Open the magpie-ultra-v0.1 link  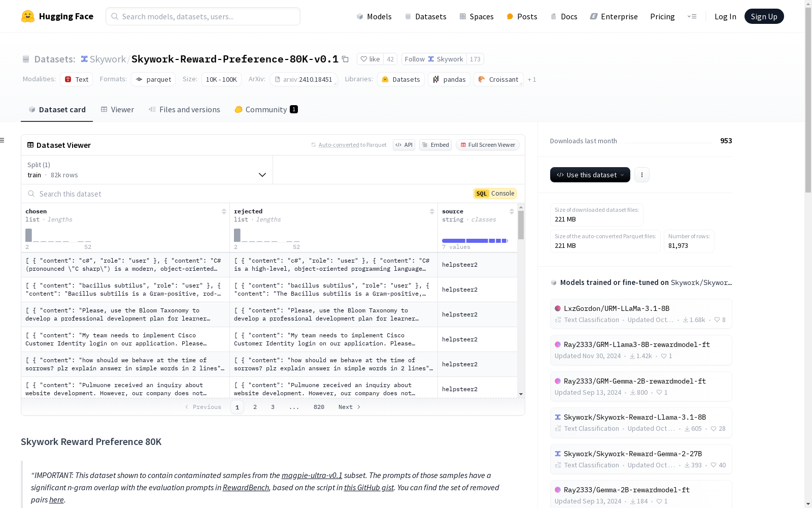(x=312, y=475)
